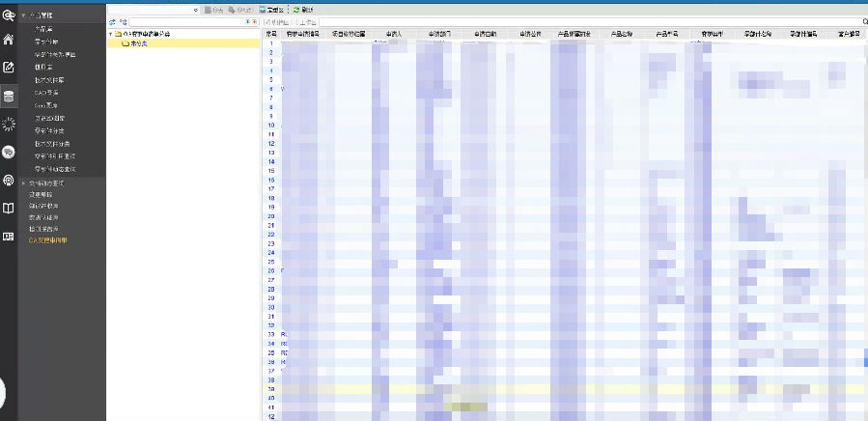Click the second greyed-out toolbar button
Screen dimensions: 868x421
tap(240, 10)
